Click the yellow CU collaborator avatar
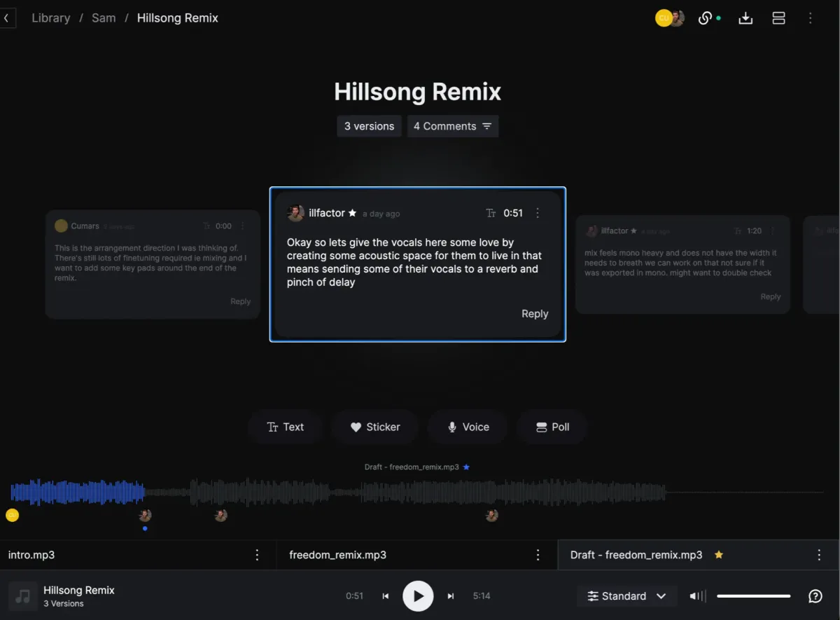This screenshot has width=840, height=620. tap(663, 18)
